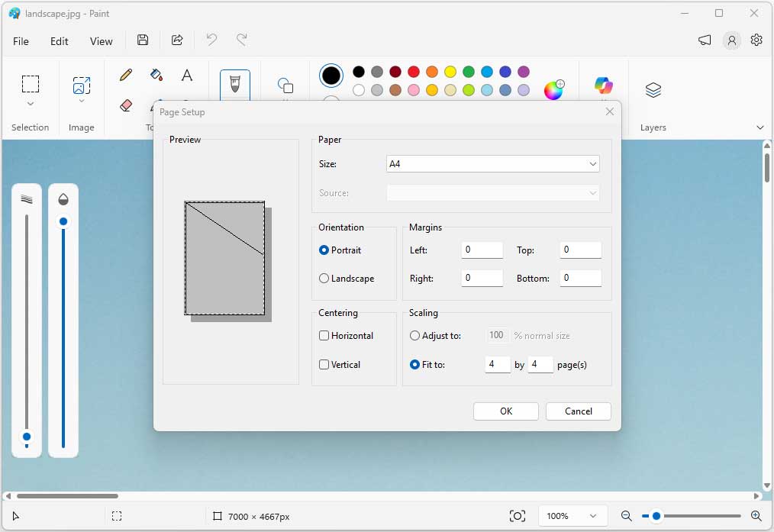The width and height of the screenshot is (774, 532).
Task: Open the paper Size dropdown
Action: (492, 164)
